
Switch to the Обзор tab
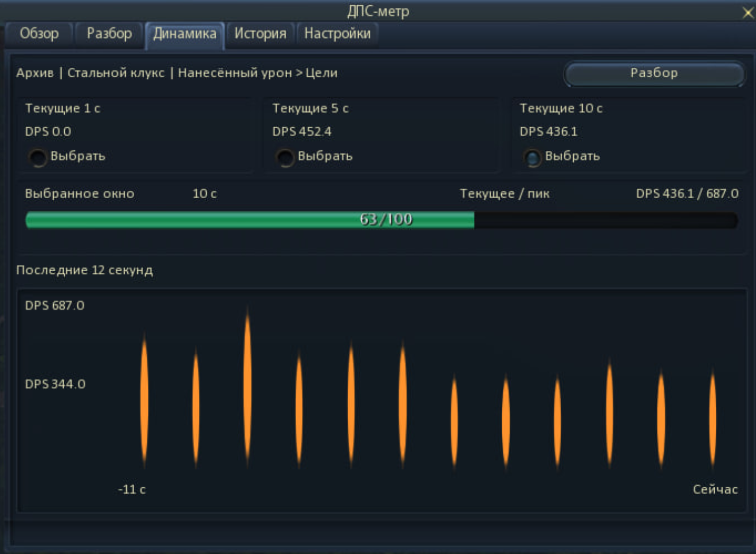pos(39,34)
